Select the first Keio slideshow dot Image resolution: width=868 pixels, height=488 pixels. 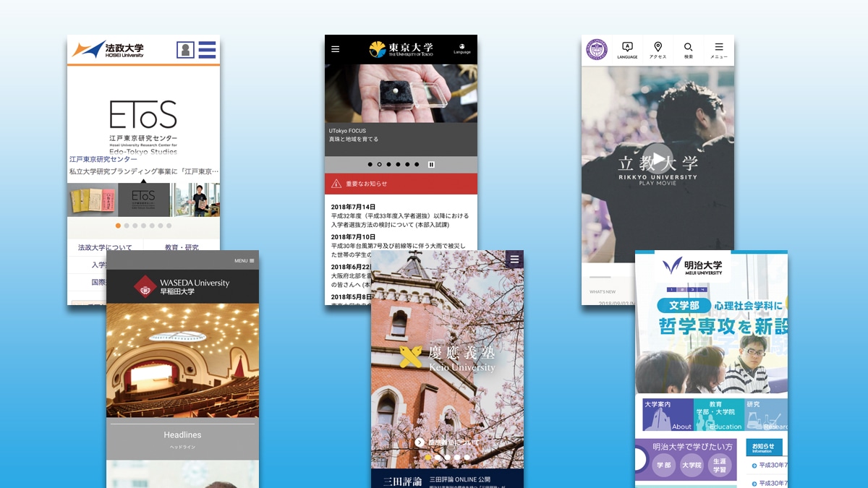428,457
